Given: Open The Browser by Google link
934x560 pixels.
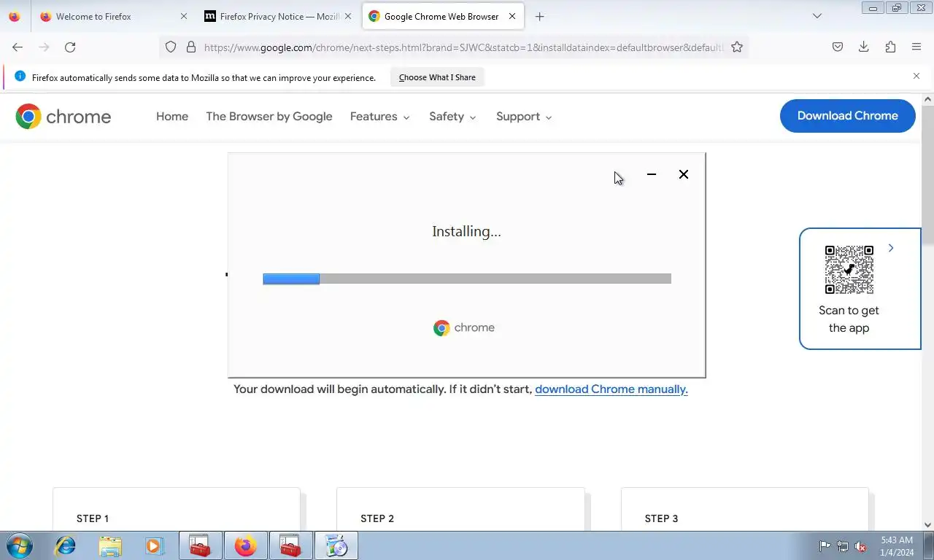Looking at the screenshot, I should [x=269, y=117].
